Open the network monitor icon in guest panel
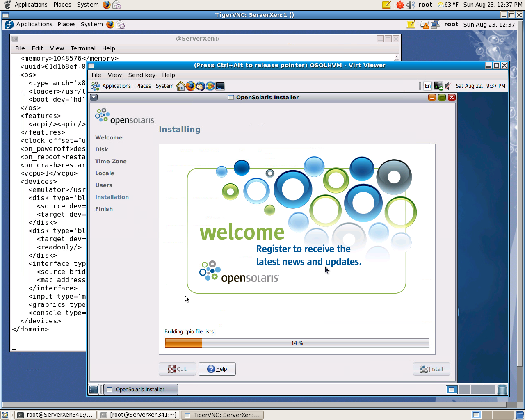Image resolution: width=525 pixels, height=420 pixels. [438, 86]
